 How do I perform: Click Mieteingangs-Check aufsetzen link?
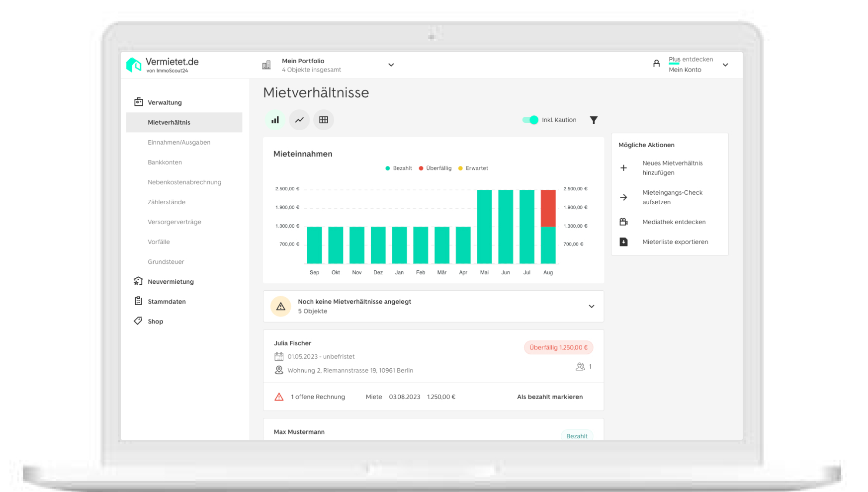672,197
